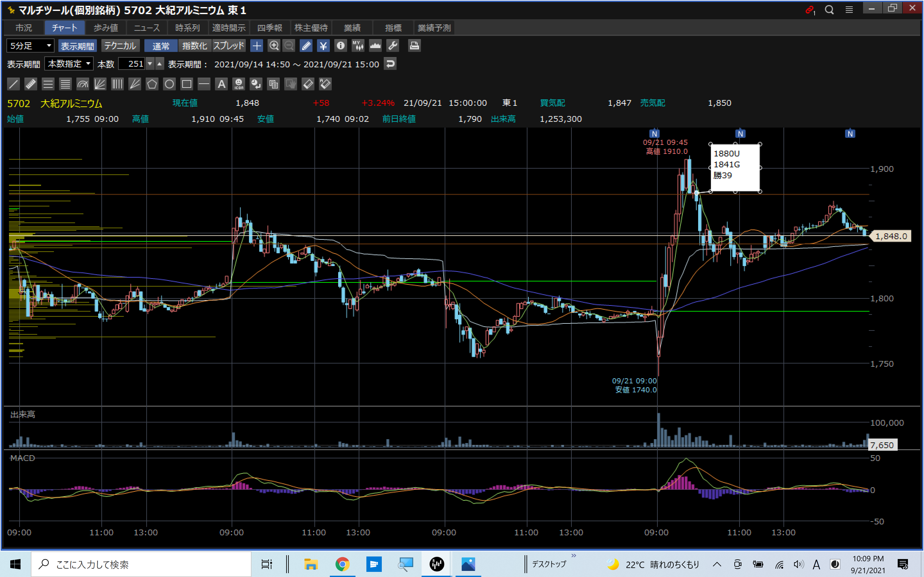Select the trend line drawing tool
924x577 pixels.
tap(13, 84)
